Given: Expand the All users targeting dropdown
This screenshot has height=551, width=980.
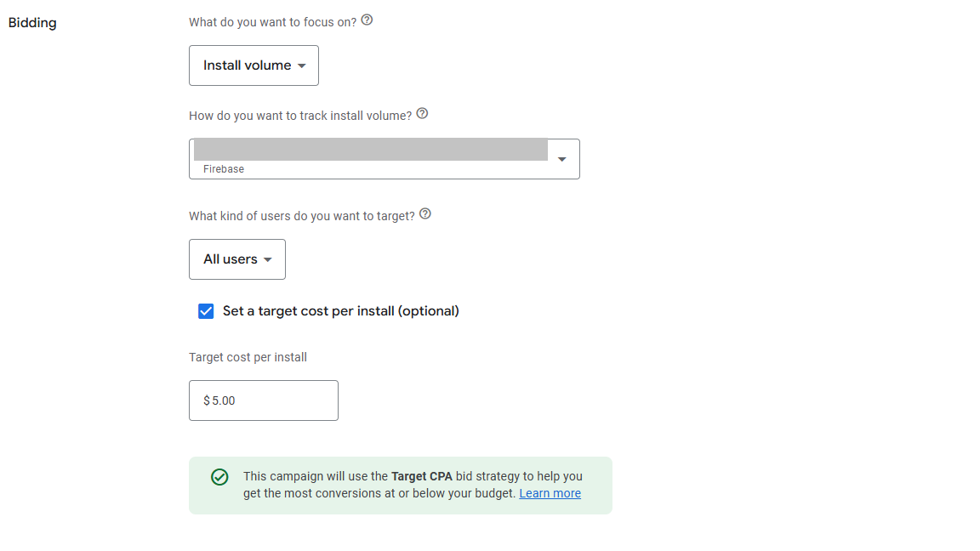Looking at the screenshot, I should tap(237, 259).
